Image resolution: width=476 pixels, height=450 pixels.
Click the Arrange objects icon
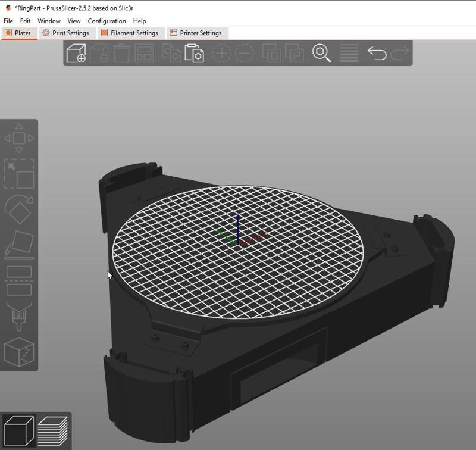145,54
